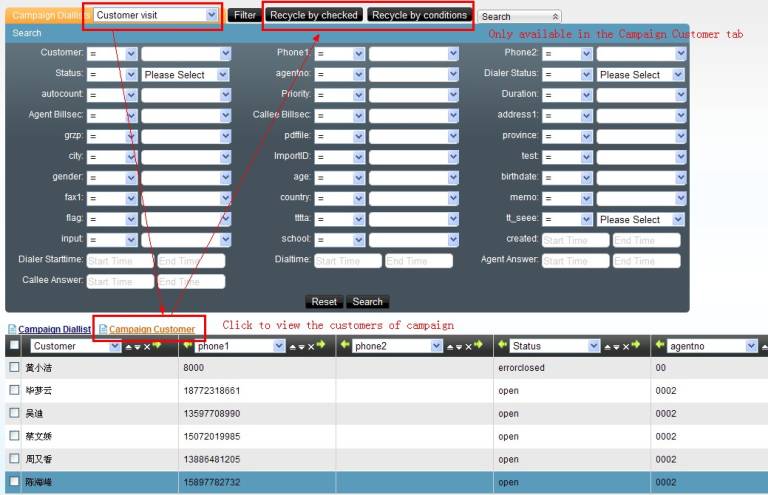Click the X icon in Status column header

point(625,346)
